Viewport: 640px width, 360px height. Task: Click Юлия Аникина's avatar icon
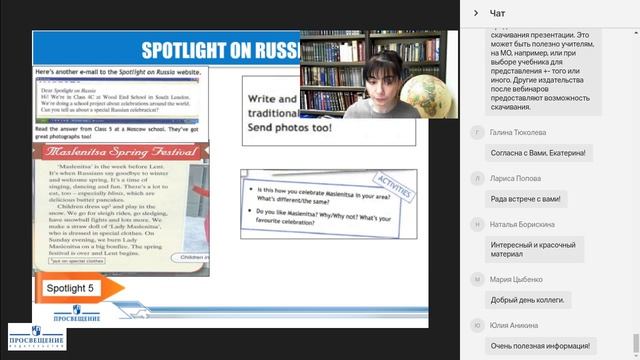pyautogui.click(x=477, y=325)
